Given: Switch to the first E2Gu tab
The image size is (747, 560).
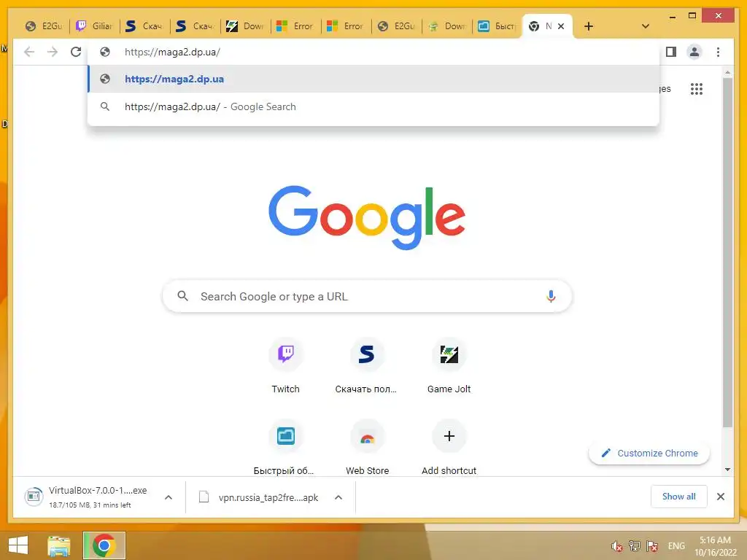Looking at the screenshot, I should [44, 26].
